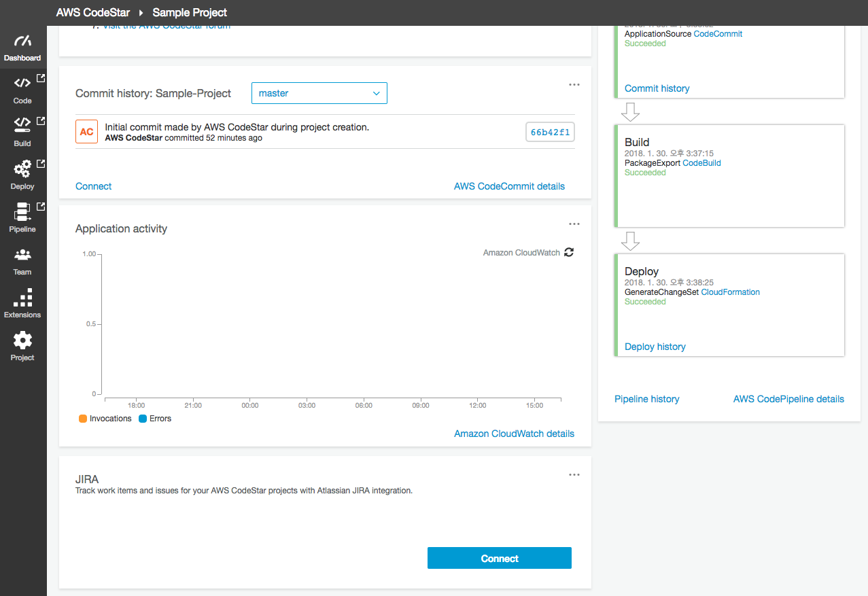Click the blue JIRA Connect button
868x596 pixels.
(x=499, y=558)
